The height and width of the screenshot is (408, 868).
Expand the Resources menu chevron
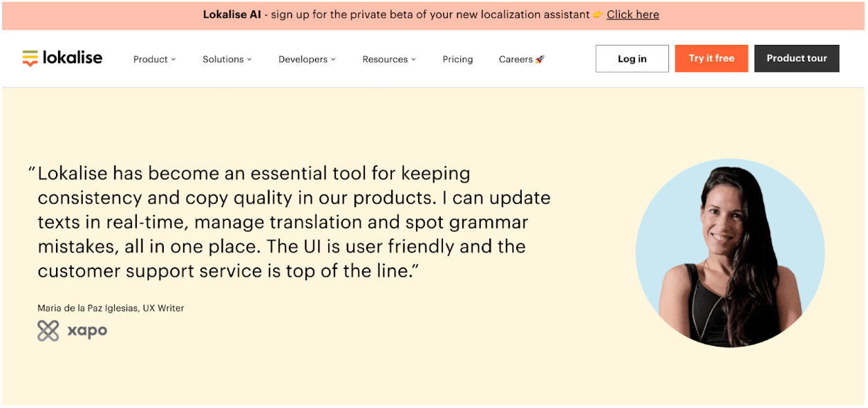pos(413,59)
